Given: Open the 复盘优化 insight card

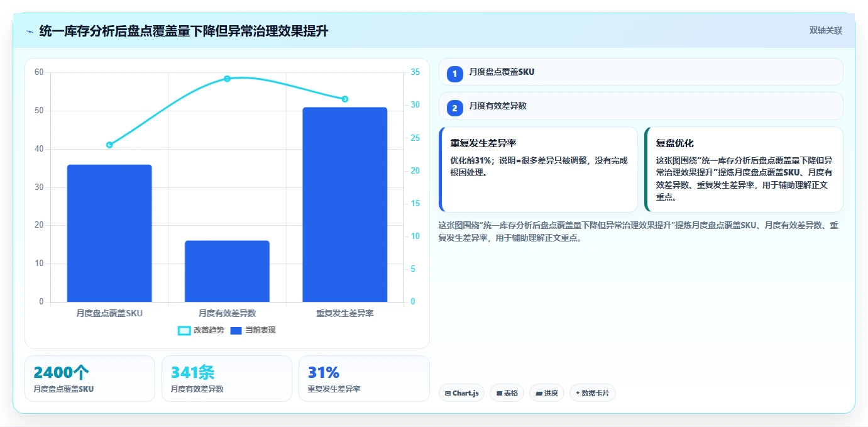Looking at the screenshot, I should (x=744, y=170).
